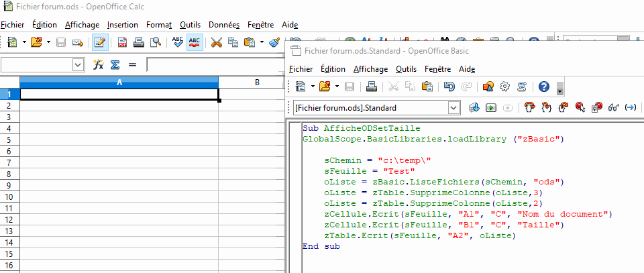
Task: Click the Open file icon in Calc toolbar
Action: (x=36, y=42)
